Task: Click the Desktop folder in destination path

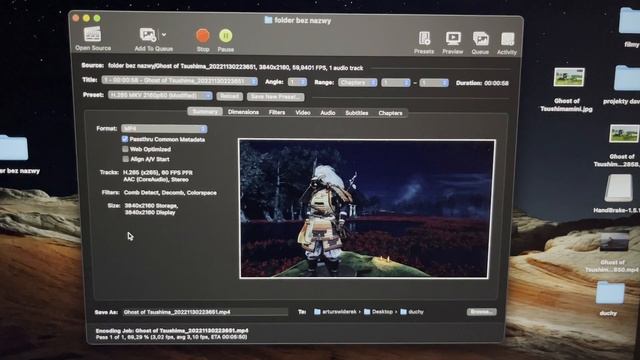Action: (x=378, y=312)
